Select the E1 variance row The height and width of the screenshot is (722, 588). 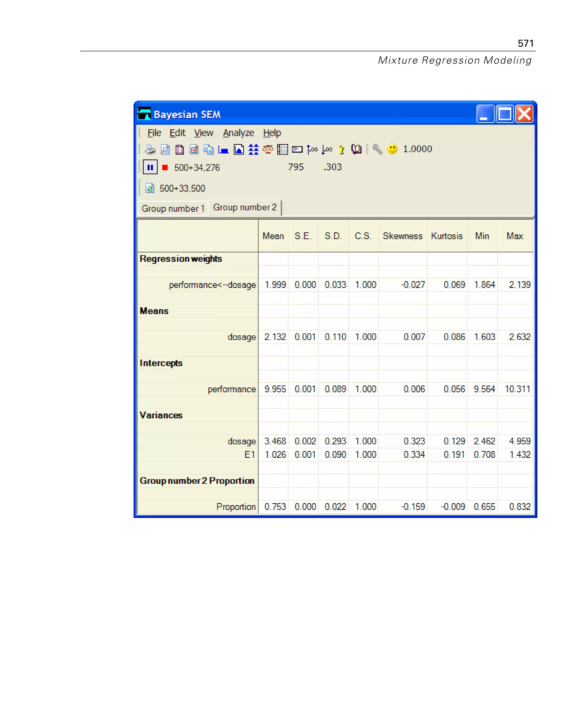tap(249, 455)
